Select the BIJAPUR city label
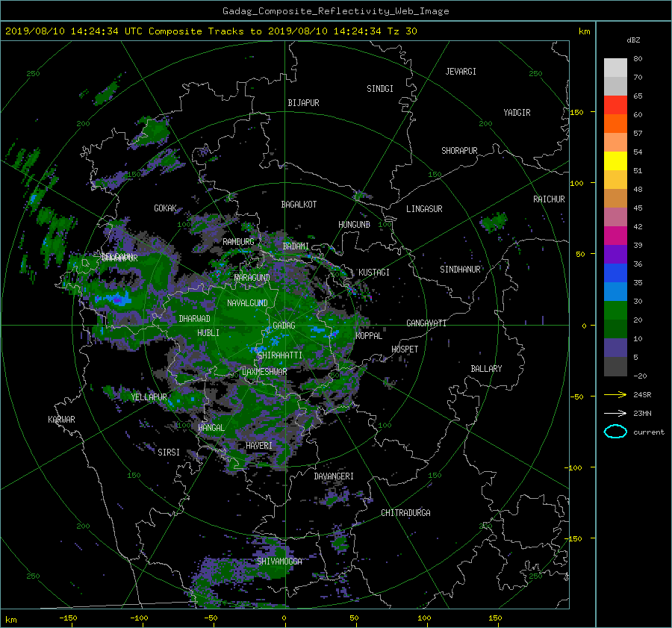Viewport: 672px width, 628px height. (303, 103)
